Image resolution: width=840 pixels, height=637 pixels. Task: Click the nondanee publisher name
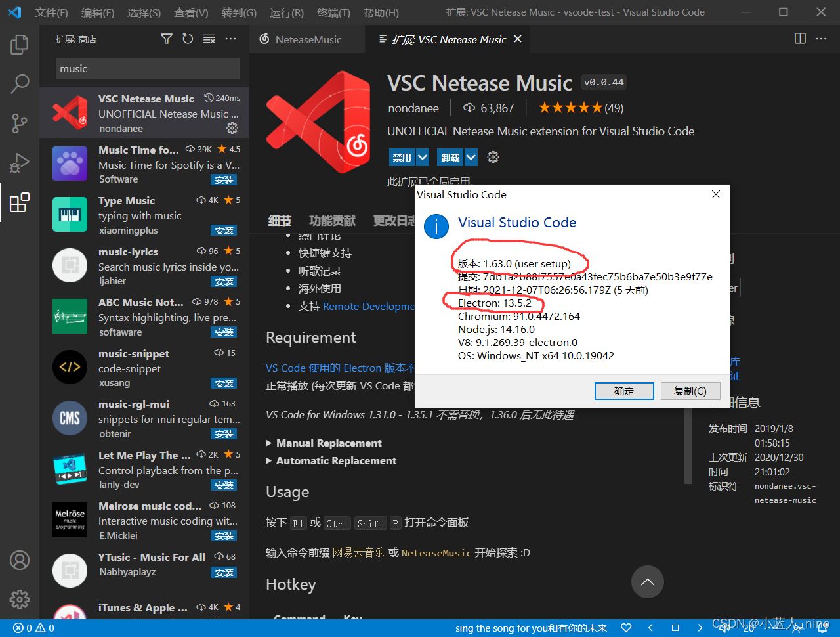[x=413, y=108]
